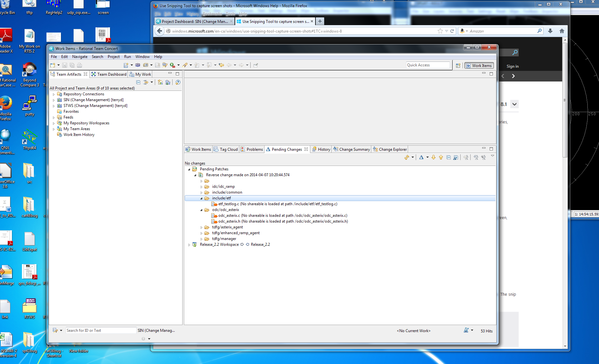Screen dimensions: 599x364
Task: Click the New wizard icon in the toolbar
Action: point(53,65)
